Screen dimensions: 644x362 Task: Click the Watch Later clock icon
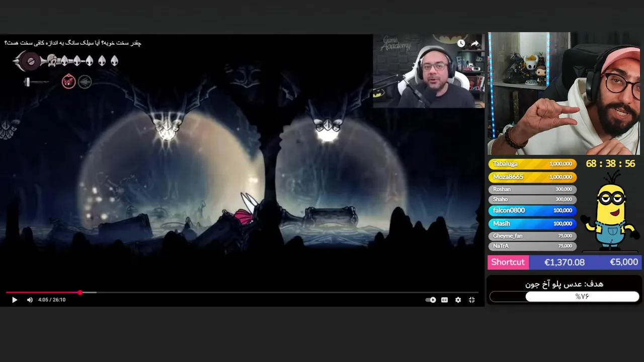(461, 43)
